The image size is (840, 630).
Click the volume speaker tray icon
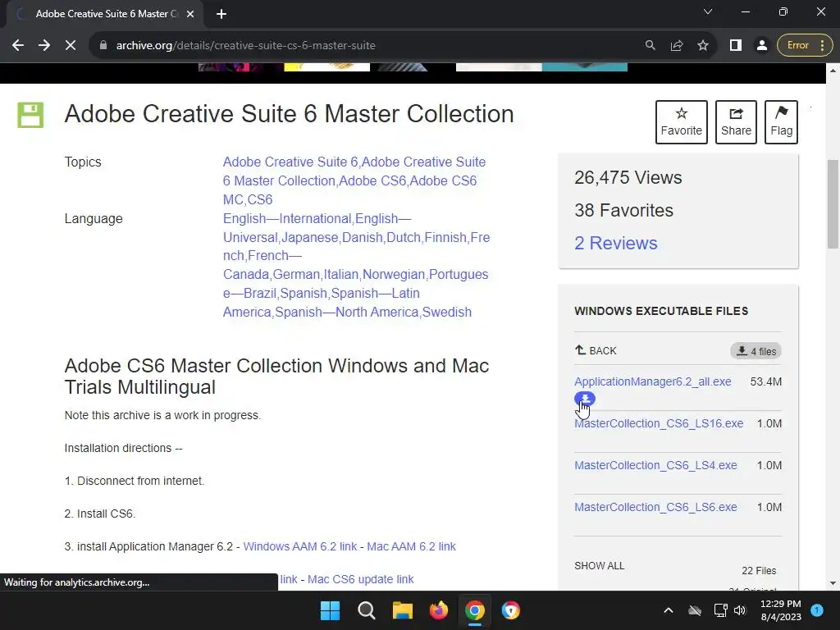click(741, 610)
